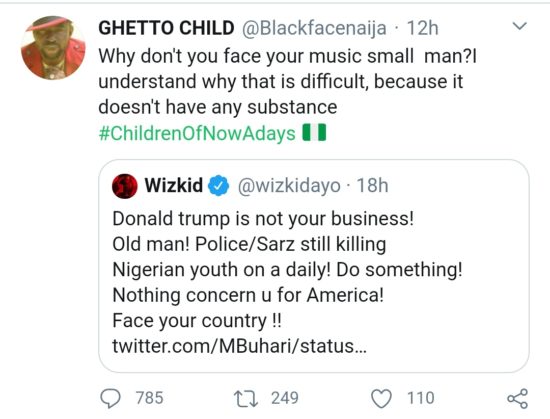Open the reply speech bubble icon

(x=110, y=399)
